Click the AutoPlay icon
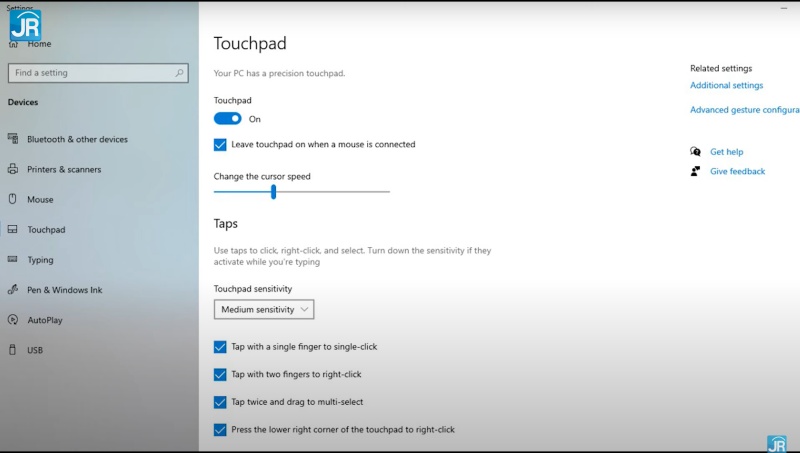The image size is (800, 453). coord(13,320)
